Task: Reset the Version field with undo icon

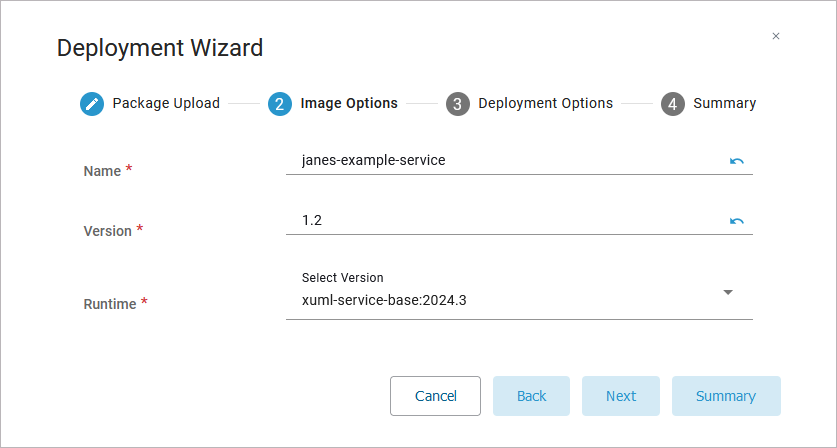Action: (x=737, y=221)
